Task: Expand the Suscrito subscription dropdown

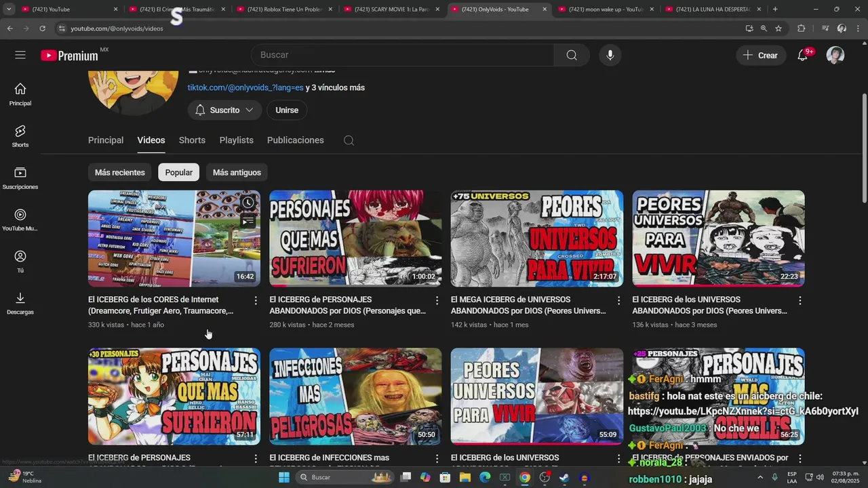Action: tap(224, 110)
